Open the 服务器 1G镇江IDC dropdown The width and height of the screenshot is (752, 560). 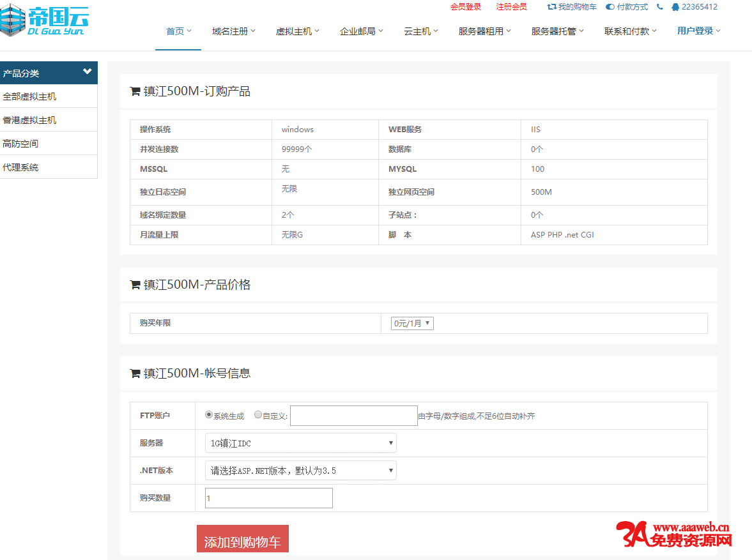(300, 443)
